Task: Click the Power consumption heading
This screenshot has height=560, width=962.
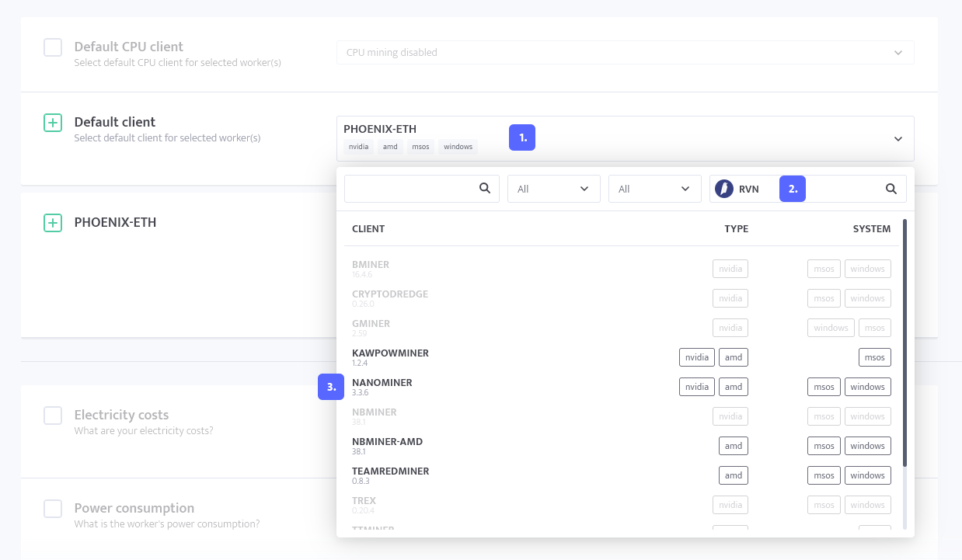Action: (x=134, y=508)
